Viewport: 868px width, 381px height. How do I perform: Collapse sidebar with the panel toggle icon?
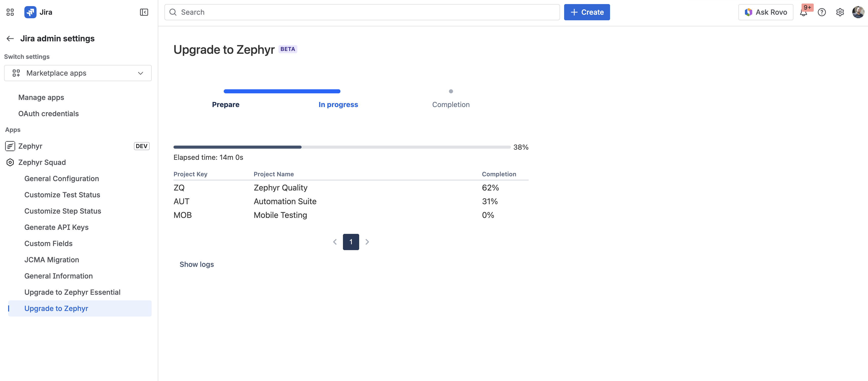click(144, 12)
